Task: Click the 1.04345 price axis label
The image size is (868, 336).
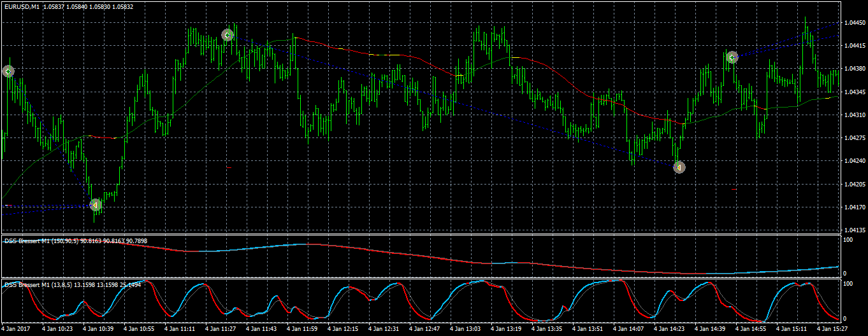Action: coord(853,92)
